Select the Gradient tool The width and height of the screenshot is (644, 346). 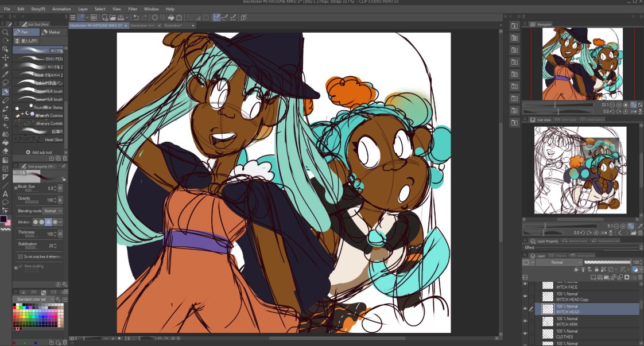coord(5,160)
